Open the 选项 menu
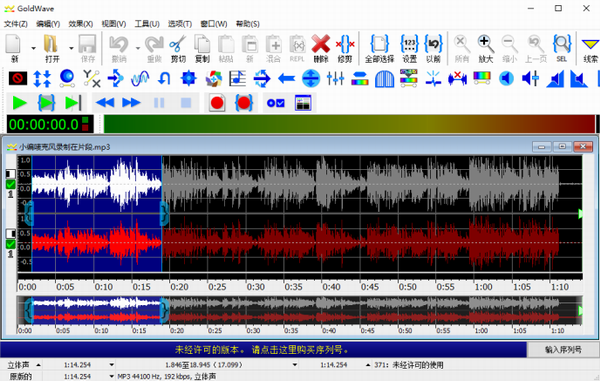This screenshot has width=600, height=381. (x=180, y=24)
